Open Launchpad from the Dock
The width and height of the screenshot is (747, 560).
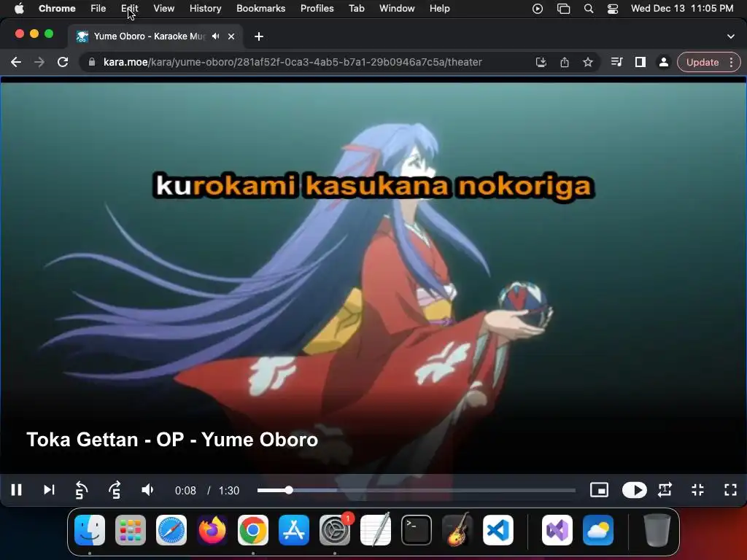coord(131,530)
